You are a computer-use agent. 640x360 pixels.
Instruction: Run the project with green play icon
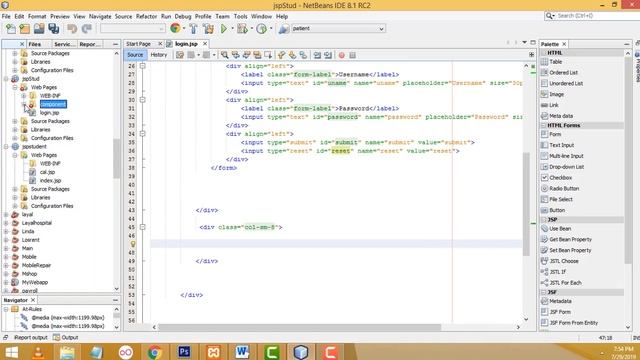click(x=224, y=29)
